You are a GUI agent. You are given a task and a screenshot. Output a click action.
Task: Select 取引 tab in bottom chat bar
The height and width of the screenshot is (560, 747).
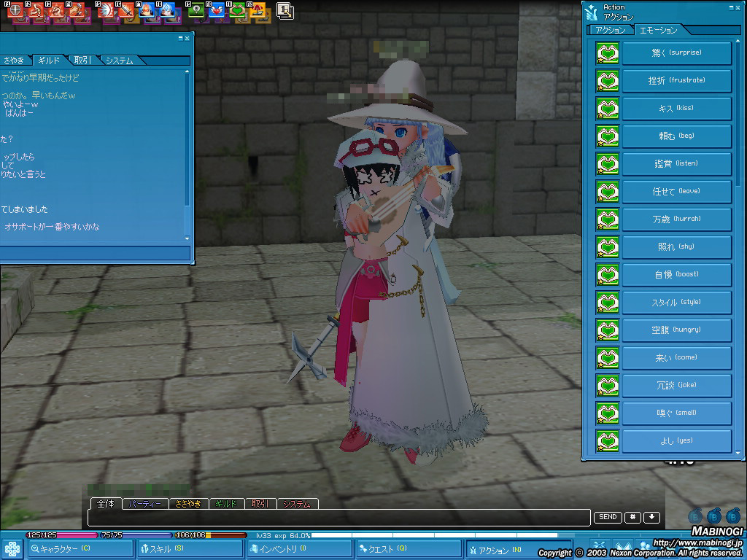[x=260, y=504]
